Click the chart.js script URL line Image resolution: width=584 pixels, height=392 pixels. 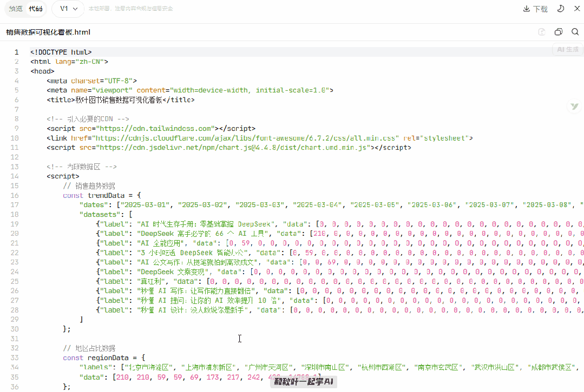point(229,148)
